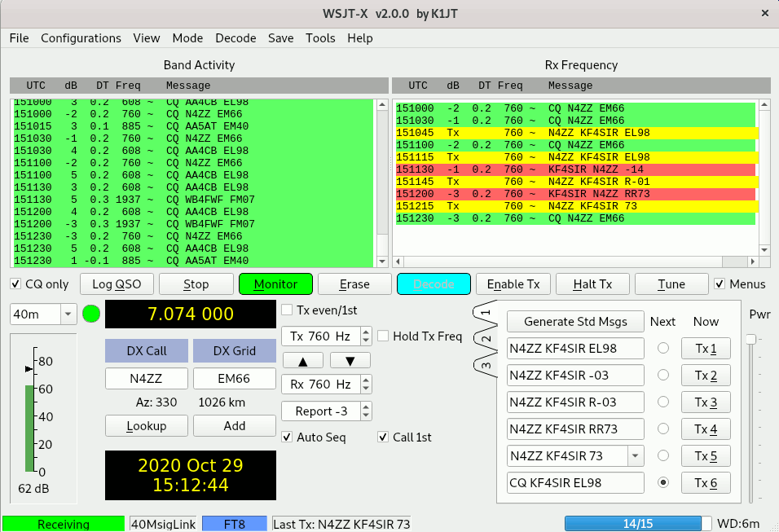Increase the Report -3 spinner value
This screenshot has height=532, width=779.
[366, 407]
